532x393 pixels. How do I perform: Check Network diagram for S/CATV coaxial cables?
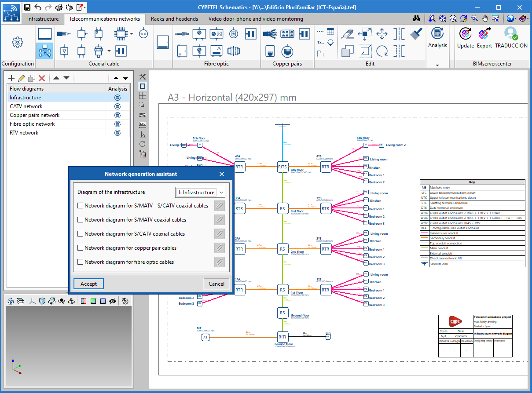coord(80,233)
